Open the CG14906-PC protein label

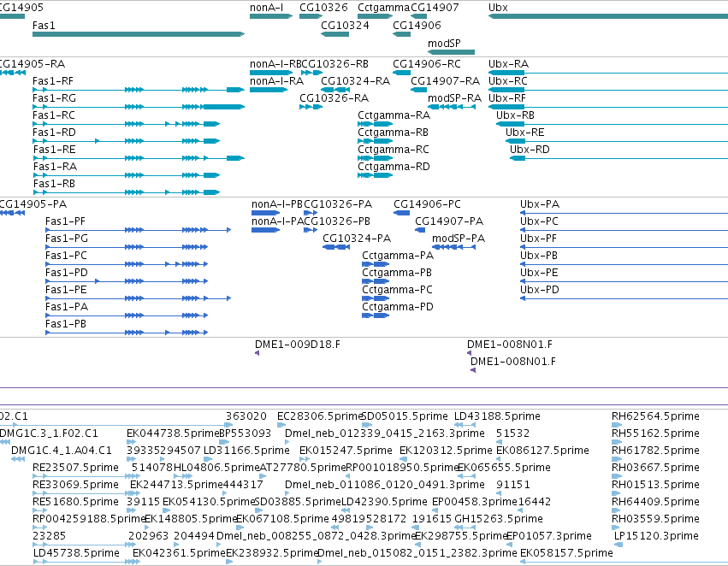point(427,204)
